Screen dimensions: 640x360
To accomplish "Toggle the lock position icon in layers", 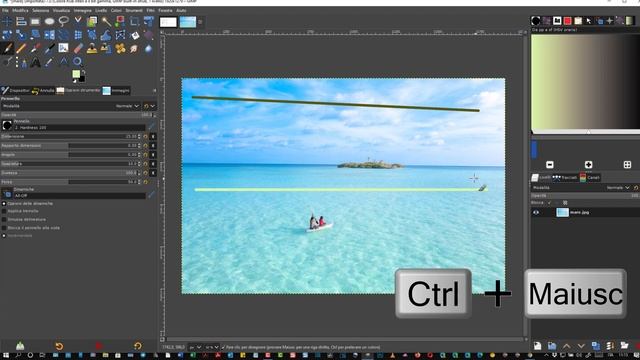I will (x=557, y=202).
